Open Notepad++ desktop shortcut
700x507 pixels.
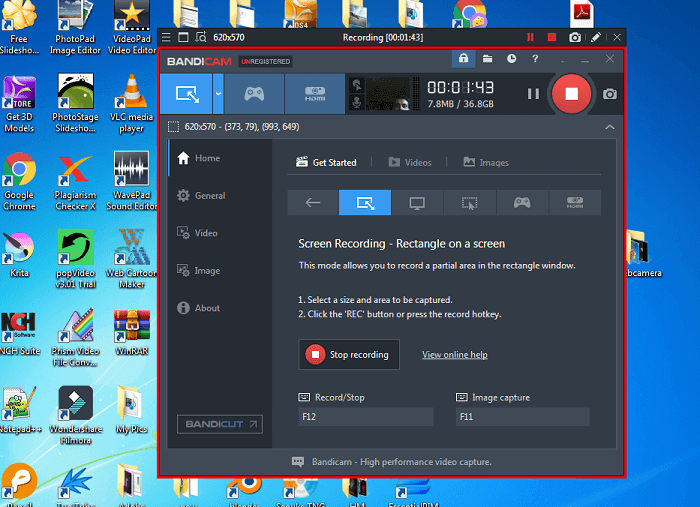[x=19, y=411]
